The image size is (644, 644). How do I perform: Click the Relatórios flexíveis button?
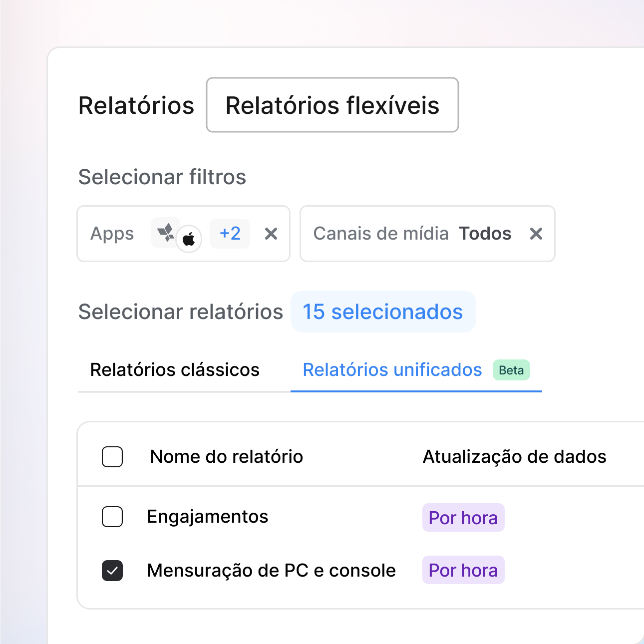332,105
